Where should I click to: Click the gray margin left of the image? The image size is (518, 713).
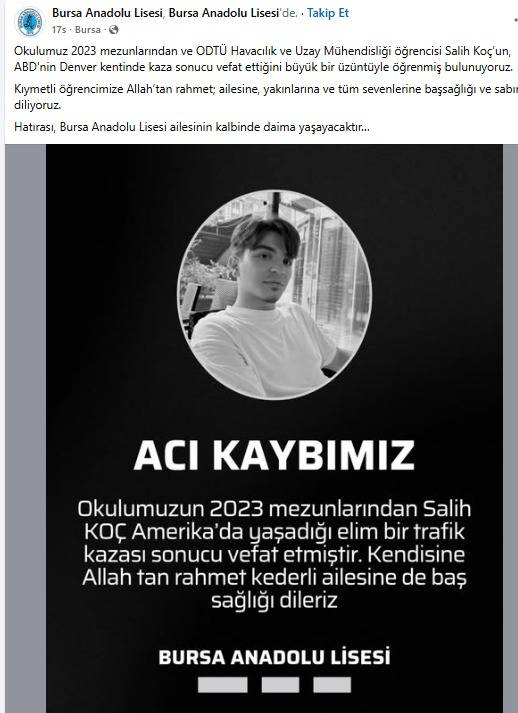point(25,427)
